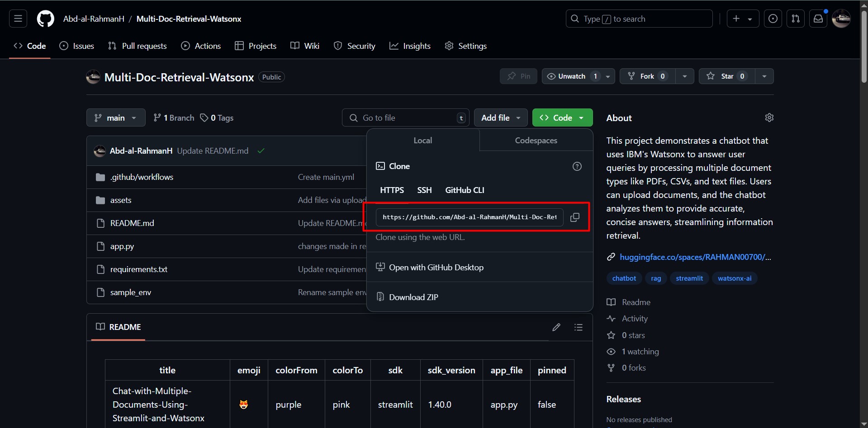Open the .github/workflows folder

point(142,177)
